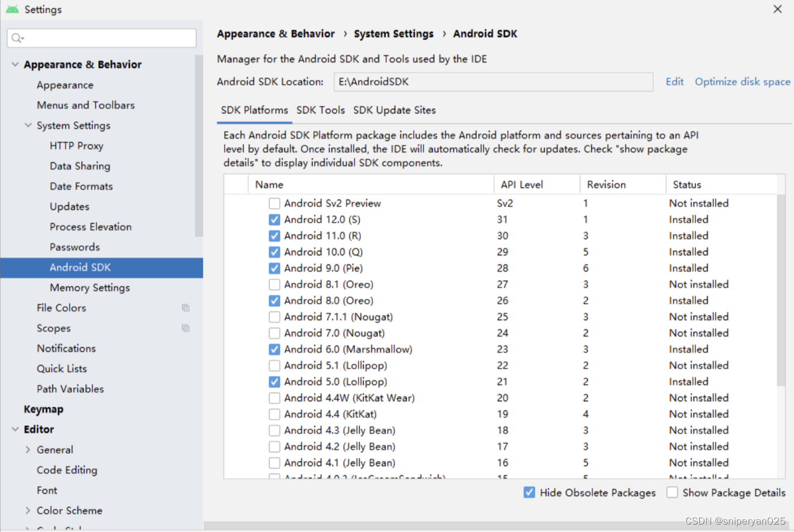794x532 pixels.
Task: Click the Android icon in the title bar
Action: coord(12,9)
